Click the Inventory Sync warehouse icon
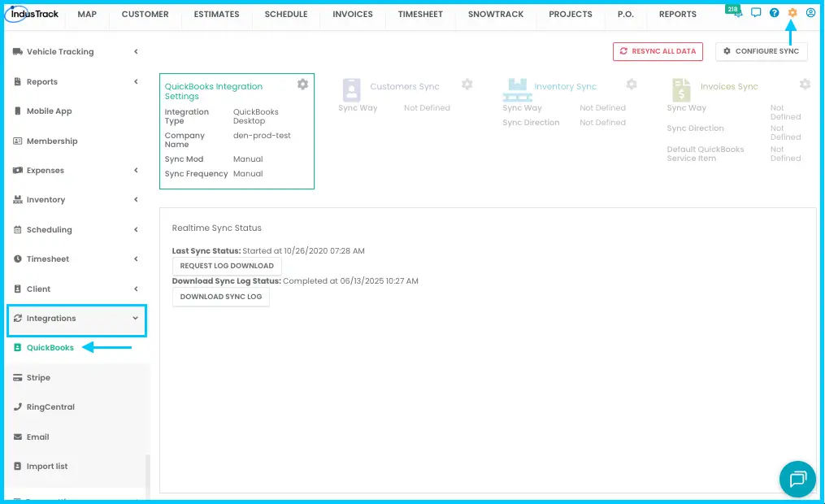 (517, 89)
